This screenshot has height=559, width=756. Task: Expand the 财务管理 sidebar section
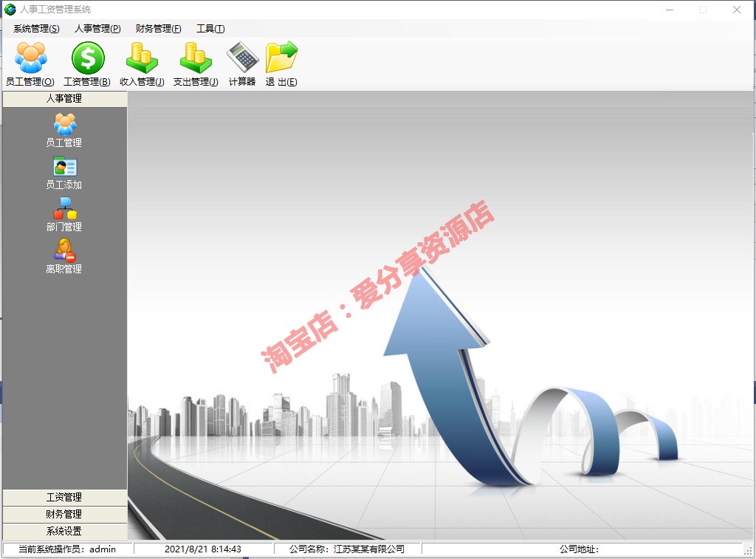point(65,514)
